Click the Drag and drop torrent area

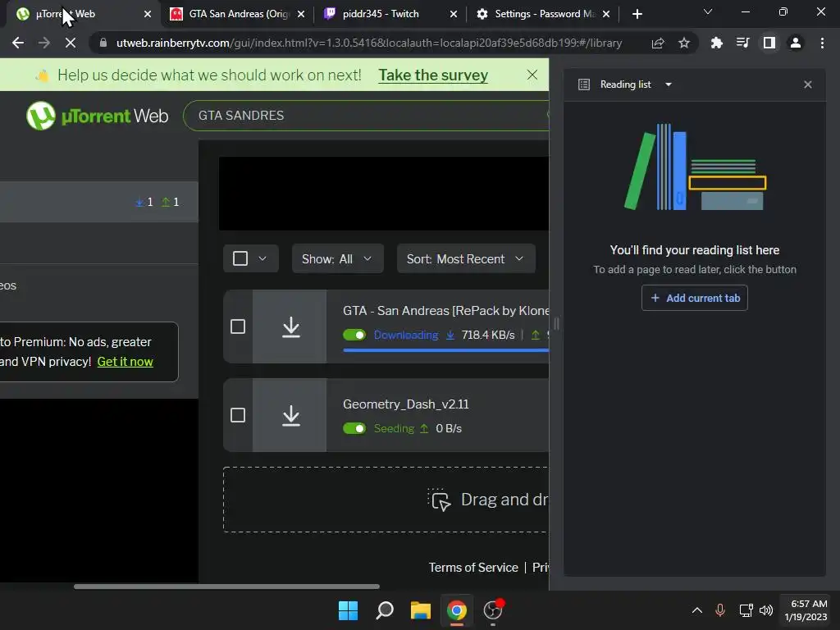(x=386, y=500)
